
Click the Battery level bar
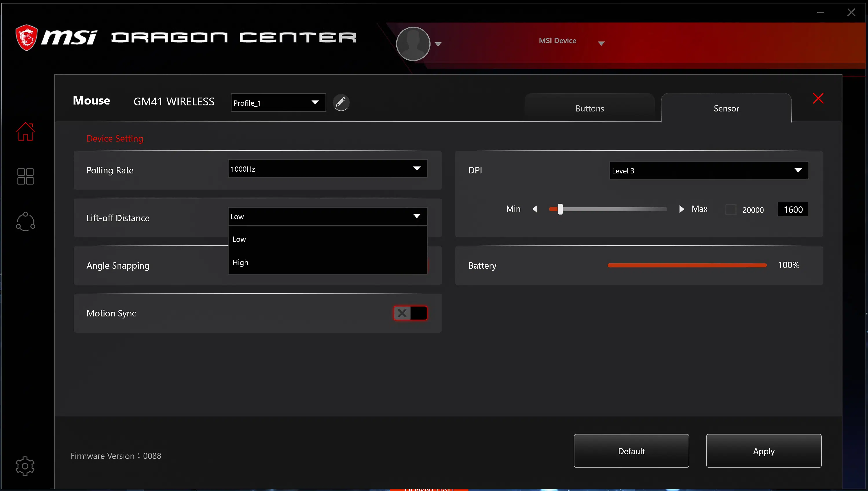[x=687, y=265]
